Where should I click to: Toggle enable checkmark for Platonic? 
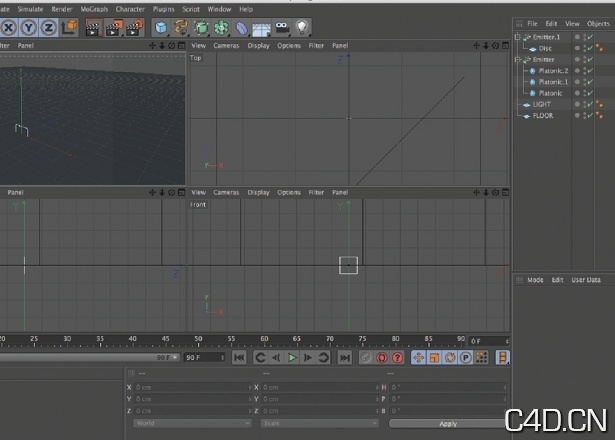pos(590,93)
